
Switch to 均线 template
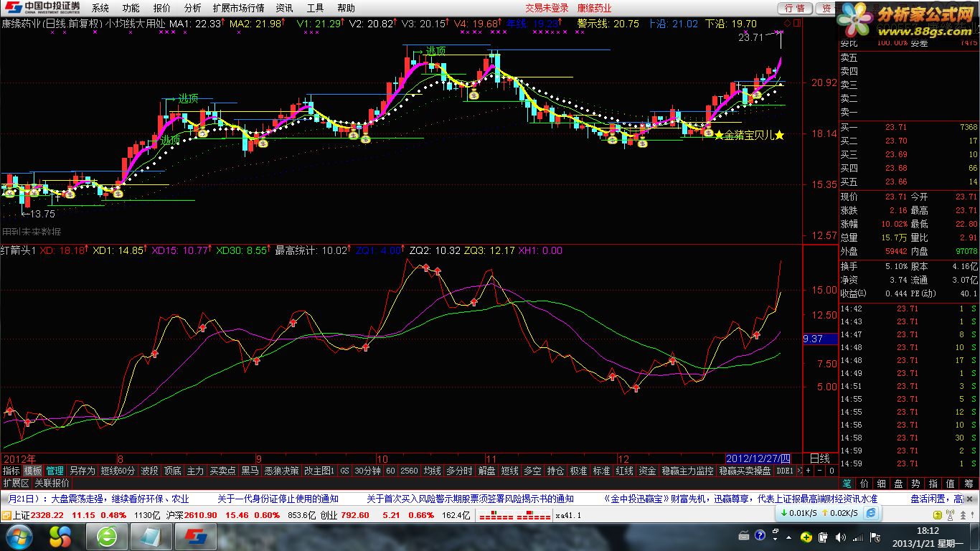coord(432,471)
